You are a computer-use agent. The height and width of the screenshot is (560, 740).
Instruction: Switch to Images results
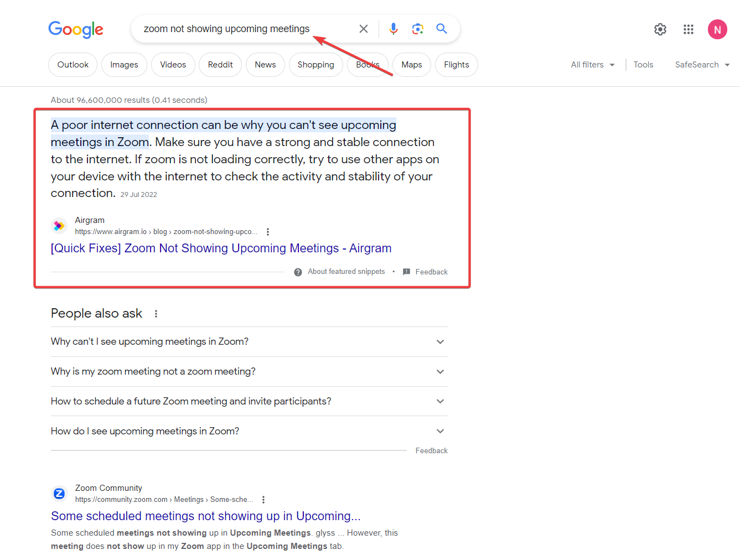[x=124, y=65]
